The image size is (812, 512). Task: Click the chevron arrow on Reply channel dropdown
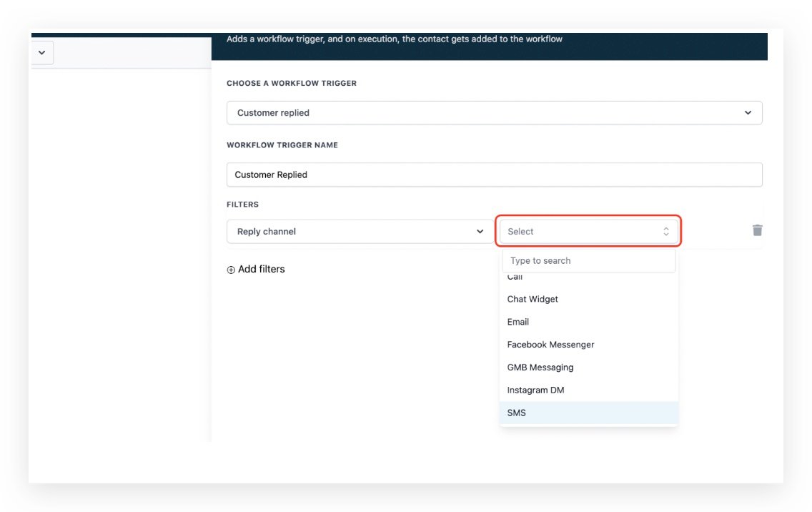pos(480,232)
